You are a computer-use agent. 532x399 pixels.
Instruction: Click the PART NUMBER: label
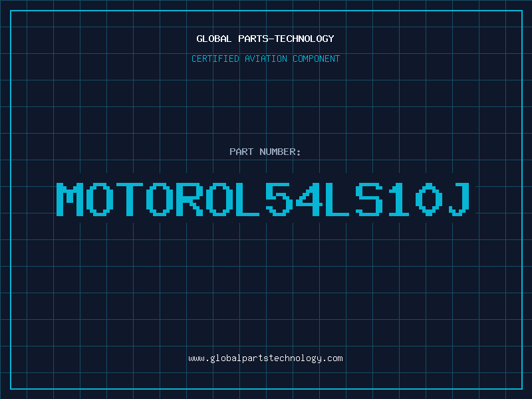pos(265,152)
